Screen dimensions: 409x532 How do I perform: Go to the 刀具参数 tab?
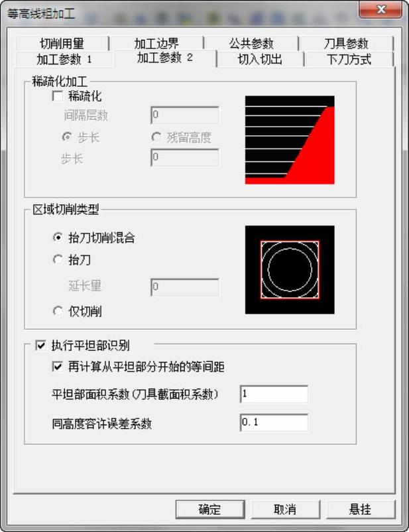(x=346, y=43)
